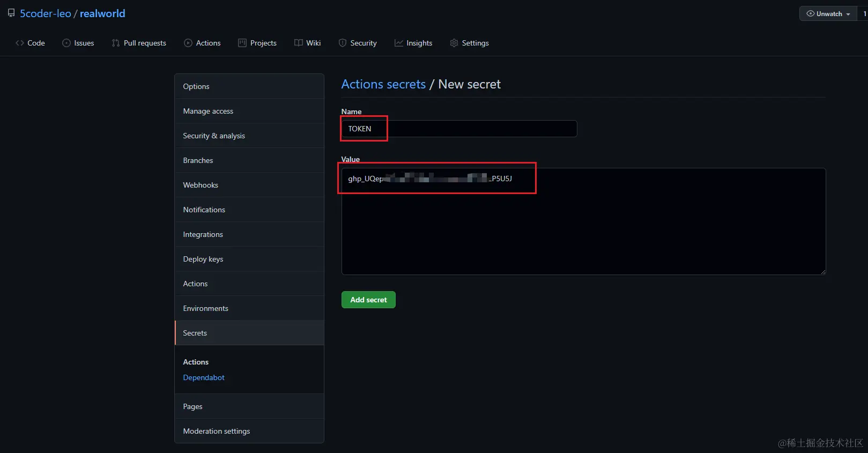Click the secret Value text area
This screenshot has height=453, width=868.
point(583,221)
